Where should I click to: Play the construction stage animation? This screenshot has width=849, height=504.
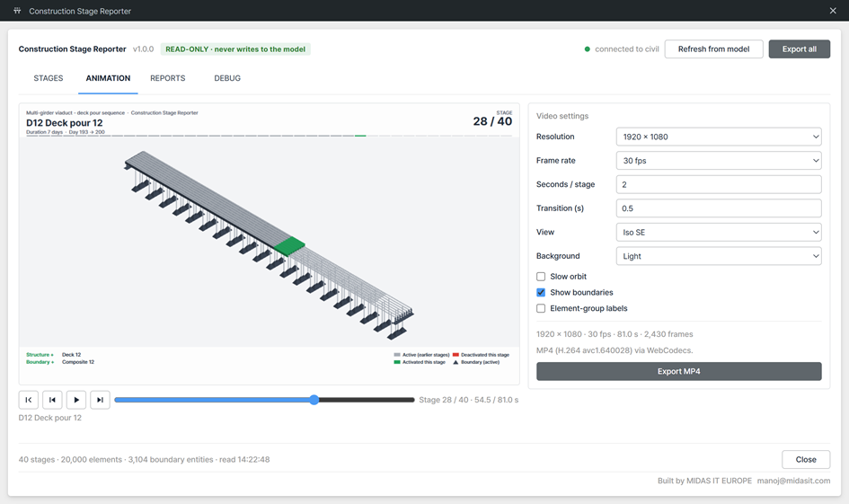pos(76,400)
